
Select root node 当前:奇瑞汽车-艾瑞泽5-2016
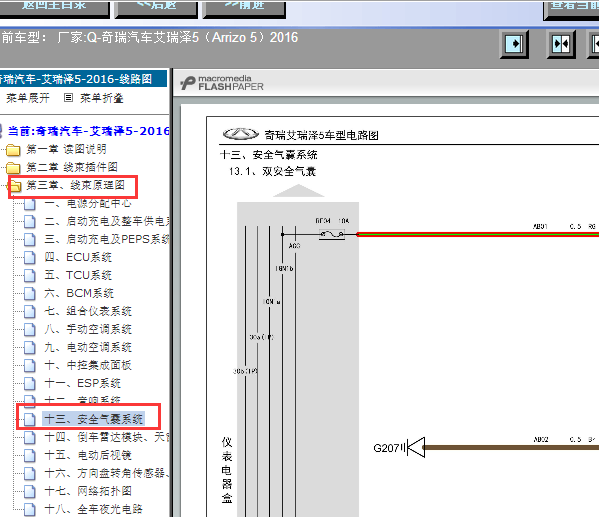click(88, 131)
